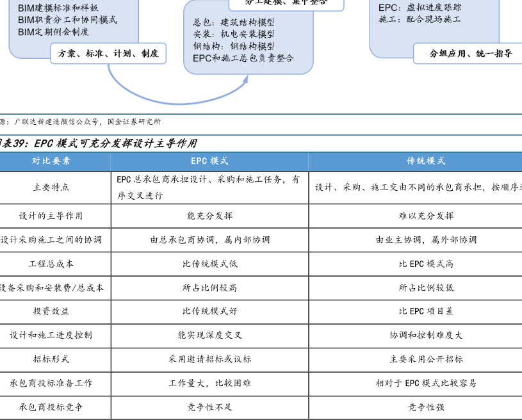This screenshot has width=522, height=420.
Task: Click the 传统模式 column header
Action: [x=426, y=161]
